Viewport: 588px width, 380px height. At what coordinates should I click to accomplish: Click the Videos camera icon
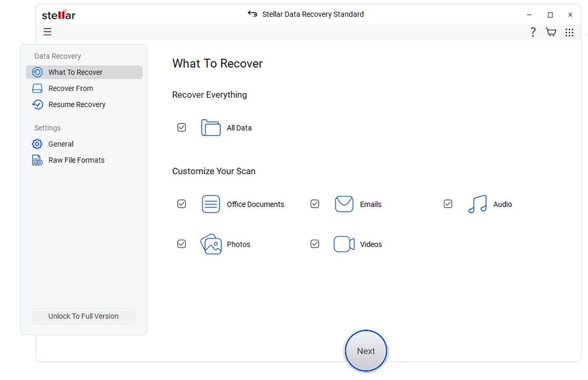(x=343, y=244)
